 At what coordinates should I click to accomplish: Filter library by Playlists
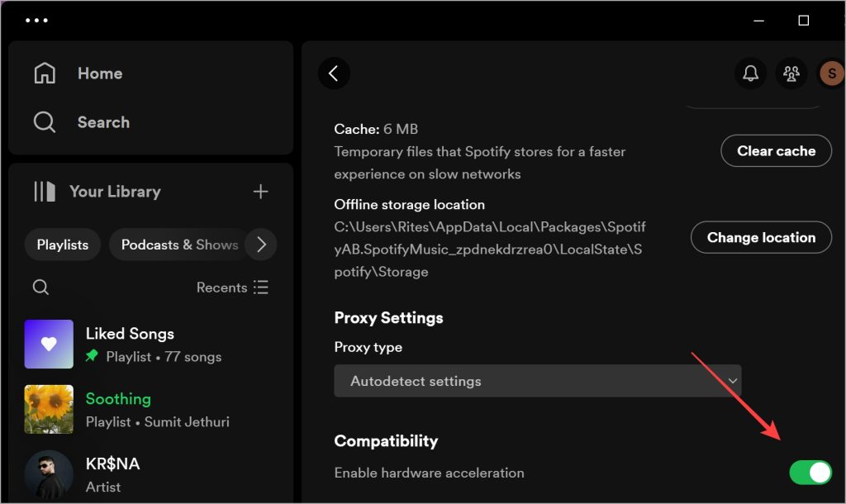63,245
